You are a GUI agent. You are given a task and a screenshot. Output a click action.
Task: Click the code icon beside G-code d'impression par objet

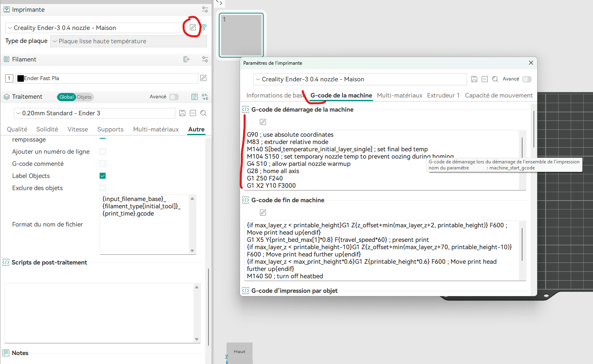coord(245,291)
